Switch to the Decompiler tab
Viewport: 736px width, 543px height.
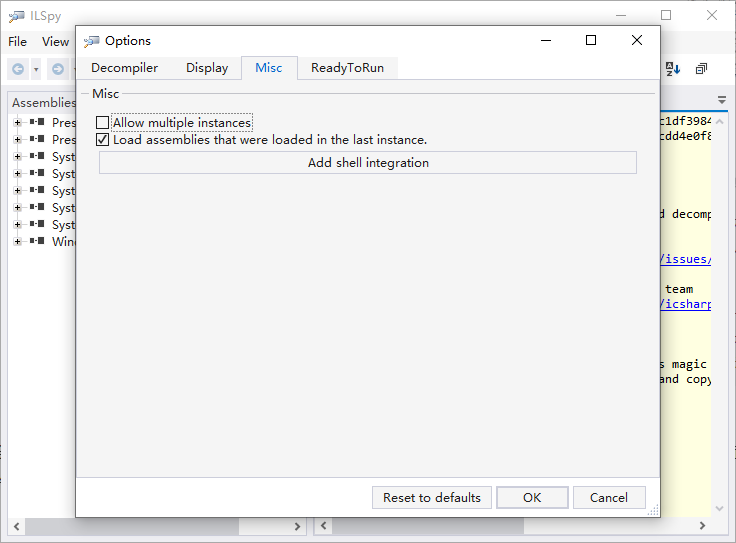pyautogui.click(x=124, y=68)
